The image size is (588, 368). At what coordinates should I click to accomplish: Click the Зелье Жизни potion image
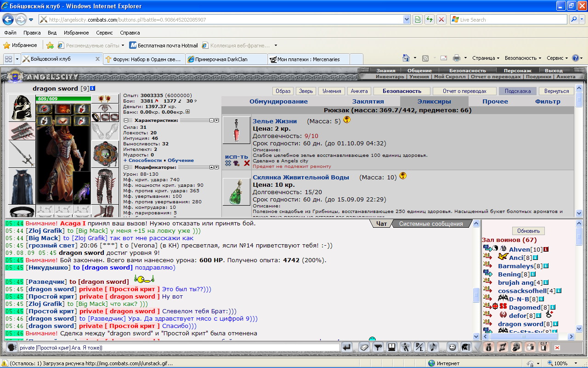(237, 130)
